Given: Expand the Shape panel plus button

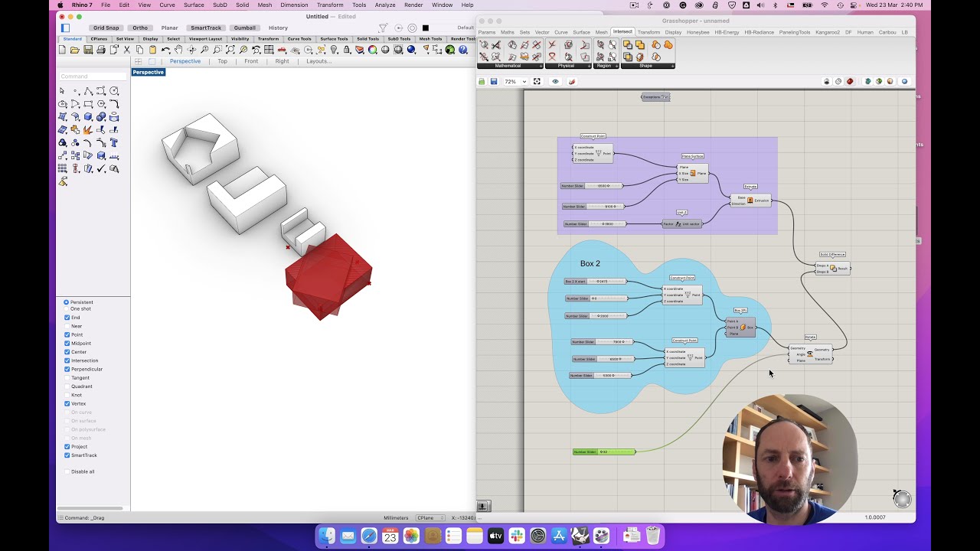Looking at the screenshot, I should [x=672, y=66].
